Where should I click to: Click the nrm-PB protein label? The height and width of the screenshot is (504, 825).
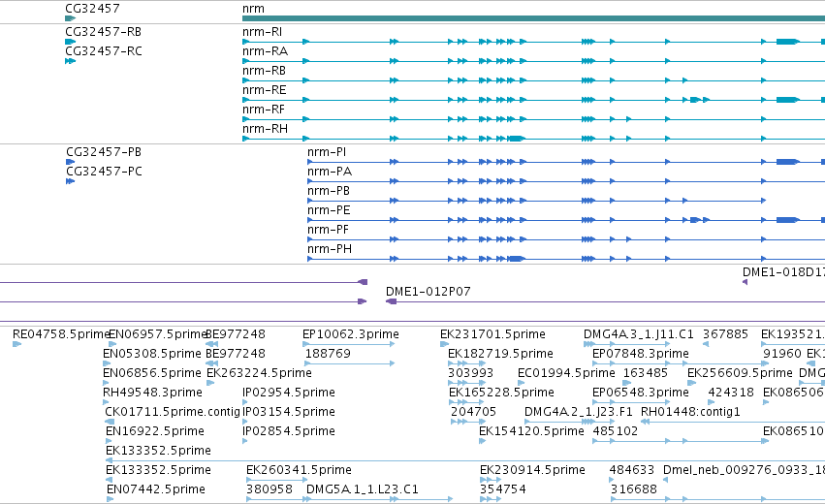click(329, 191)
